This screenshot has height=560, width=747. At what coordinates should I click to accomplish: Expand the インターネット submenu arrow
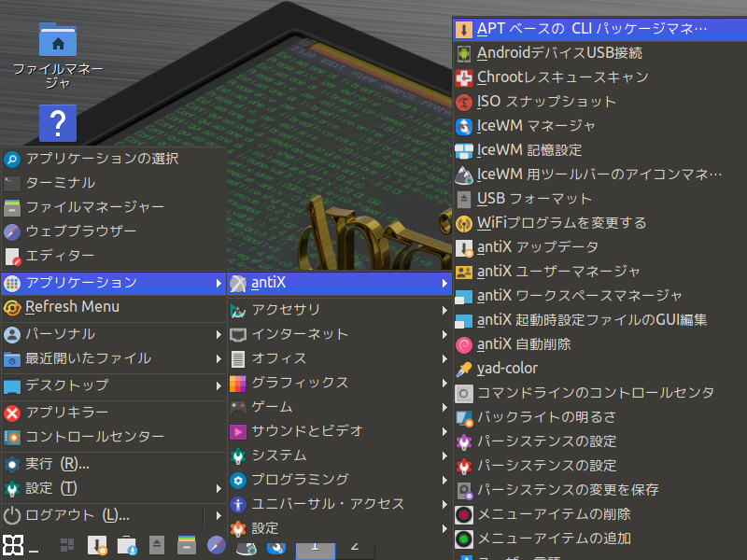tap(444, 335)
